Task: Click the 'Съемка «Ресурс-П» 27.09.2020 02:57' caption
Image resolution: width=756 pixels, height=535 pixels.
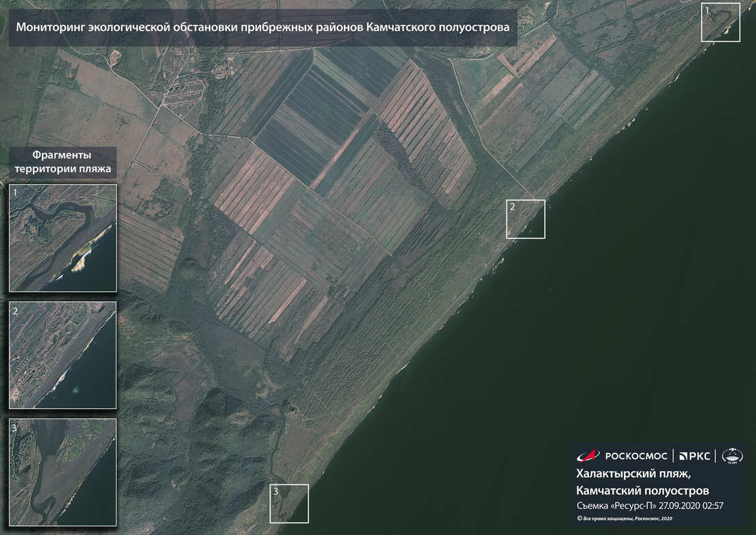Action: point(650,506)
